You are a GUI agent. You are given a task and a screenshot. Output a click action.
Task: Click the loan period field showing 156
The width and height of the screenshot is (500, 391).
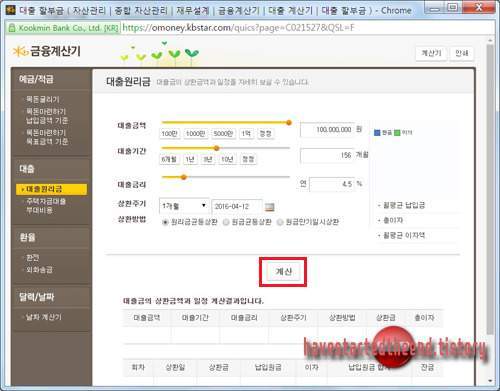coord(327,155)
